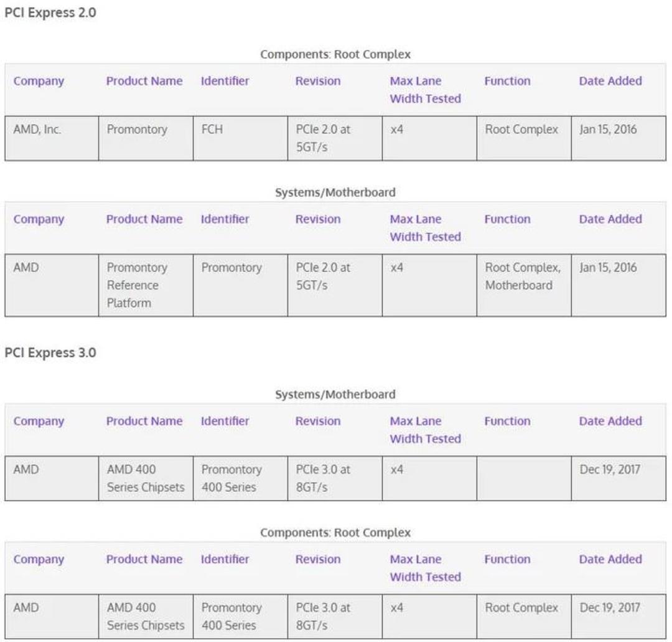Click "Dec 19, 2017" in PCIe 3.0 Root Complex table
Image resolution: width=672 pixels, height=642 pixels.
click(x=610, y=608)
